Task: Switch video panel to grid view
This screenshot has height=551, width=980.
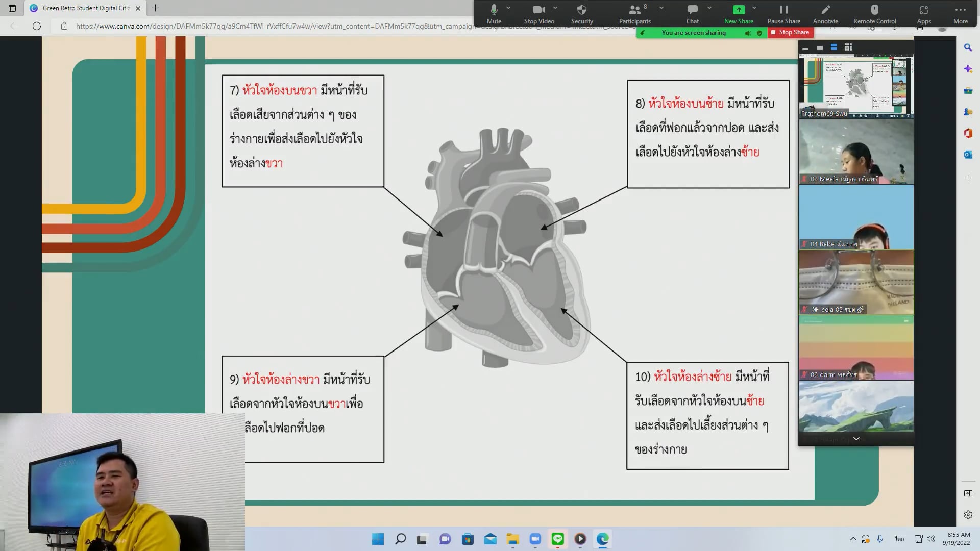Action: click(x=848, y=47)
